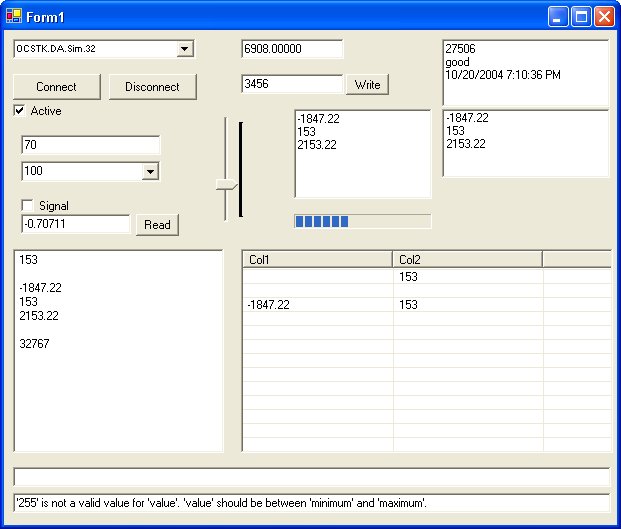621x529 pixels.
Task: Close the Form1 window
Action: pos(604,17)
